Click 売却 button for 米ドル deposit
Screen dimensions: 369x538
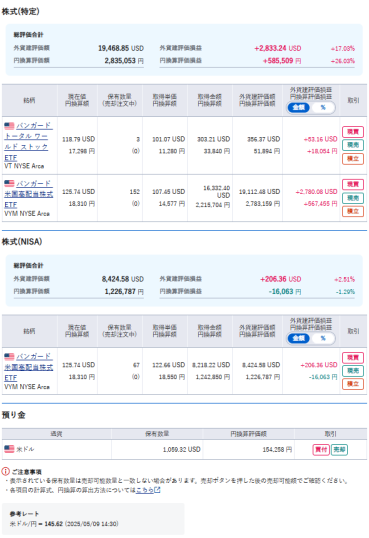[339, 449]
